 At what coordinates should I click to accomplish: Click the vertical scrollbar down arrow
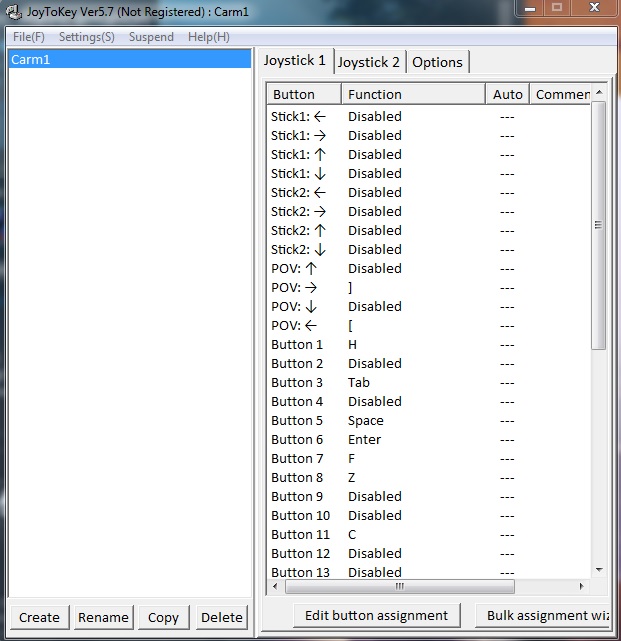click(x=599, y=569)
